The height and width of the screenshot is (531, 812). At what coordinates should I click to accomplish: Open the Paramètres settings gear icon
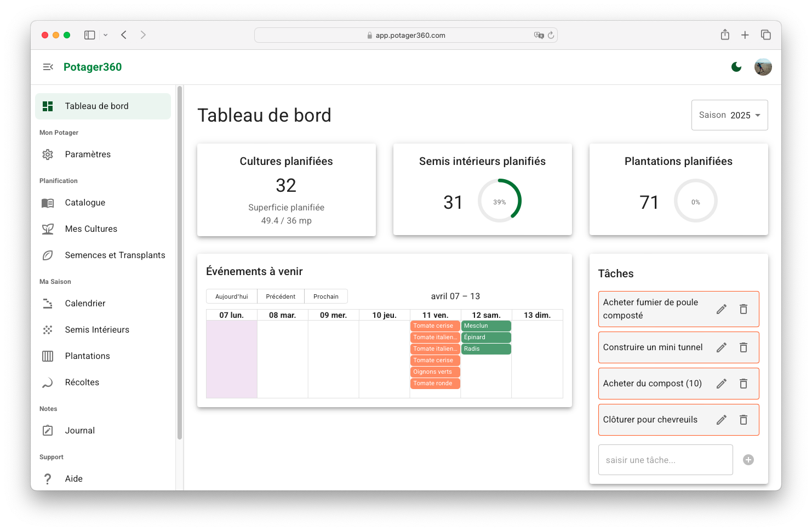click(48, 154)
